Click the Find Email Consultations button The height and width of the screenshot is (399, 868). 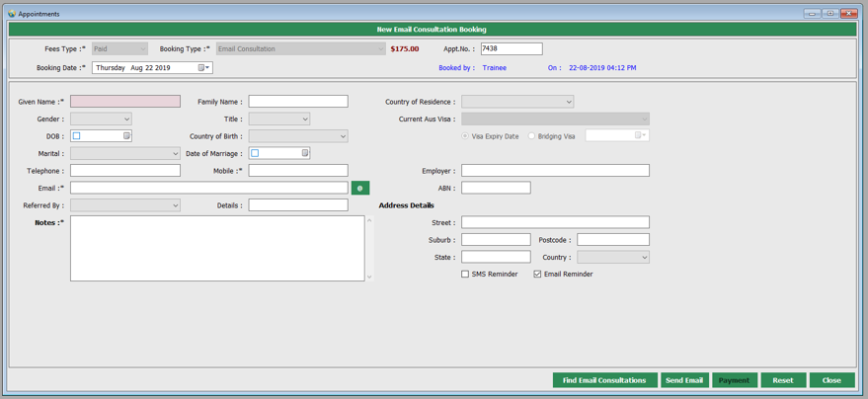click(x=603, y=380)
